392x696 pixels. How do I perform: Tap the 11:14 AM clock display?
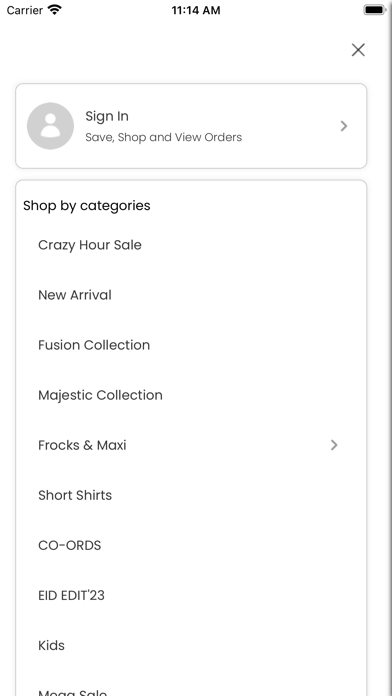tap(196, 10)
